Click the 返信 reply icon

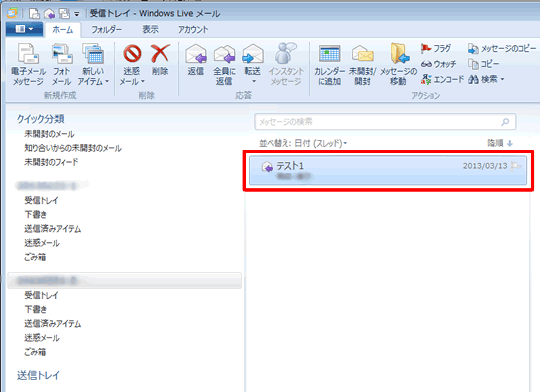(x=196, y=54)
